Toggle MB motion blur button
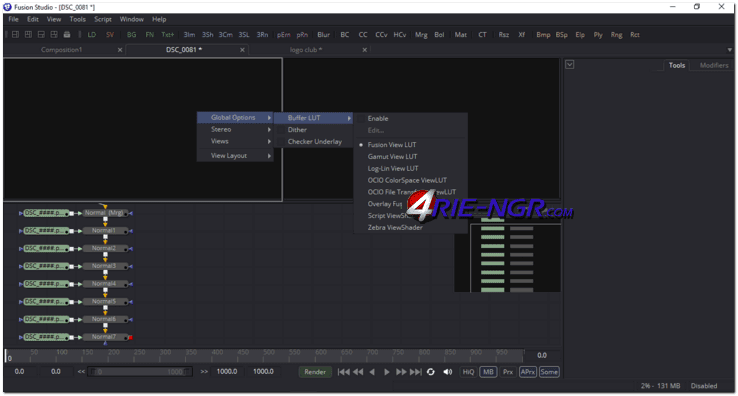Image resolution: width=738 pixels, height=396 pixels. (x=488, y=372)
